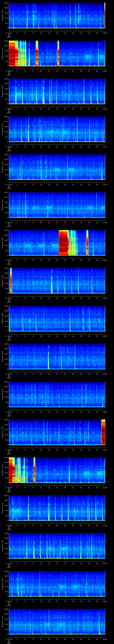The width and height of the screenshot is (114, 644).
Task: Click the 45:00 end time label
Action: 105,298
